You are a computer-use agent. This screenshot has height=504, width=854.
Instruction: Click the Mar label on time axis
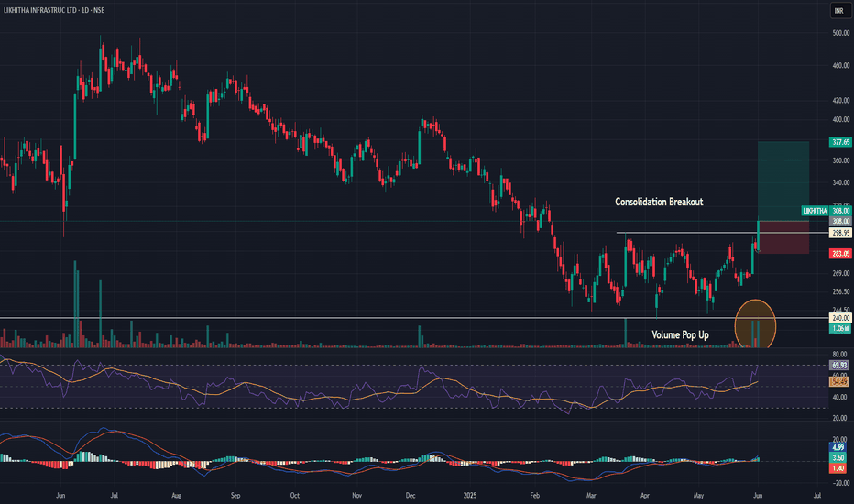coord(591,496)
